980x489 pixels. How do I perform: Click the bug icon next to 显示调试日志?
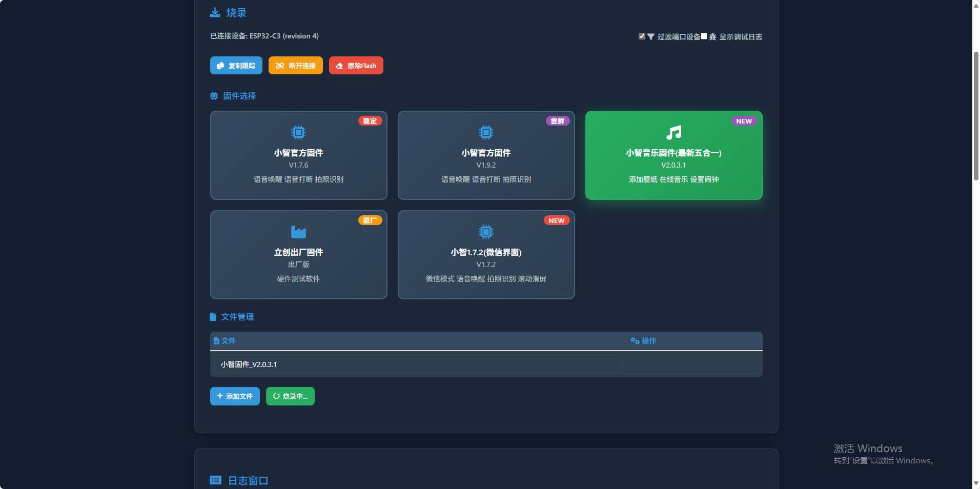click(712, 37)
